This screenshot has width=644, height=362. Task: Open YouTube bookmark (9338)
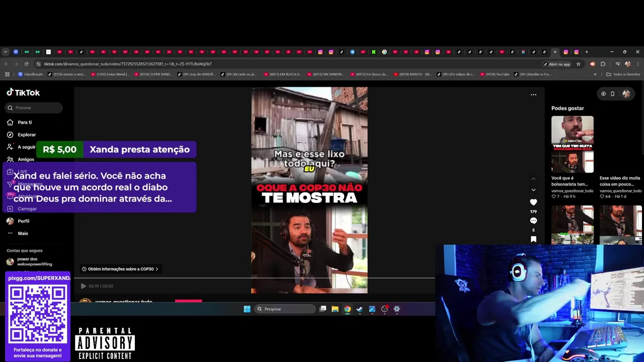pos(495,74)
